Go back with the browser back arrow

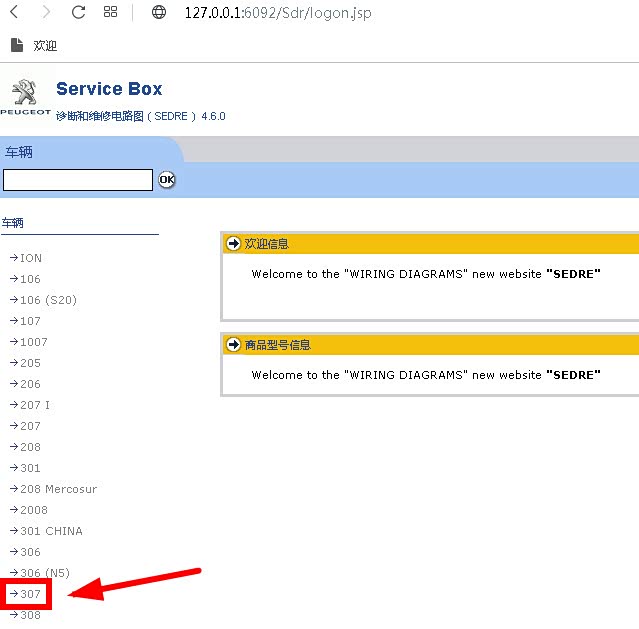(x=14, y=12)
